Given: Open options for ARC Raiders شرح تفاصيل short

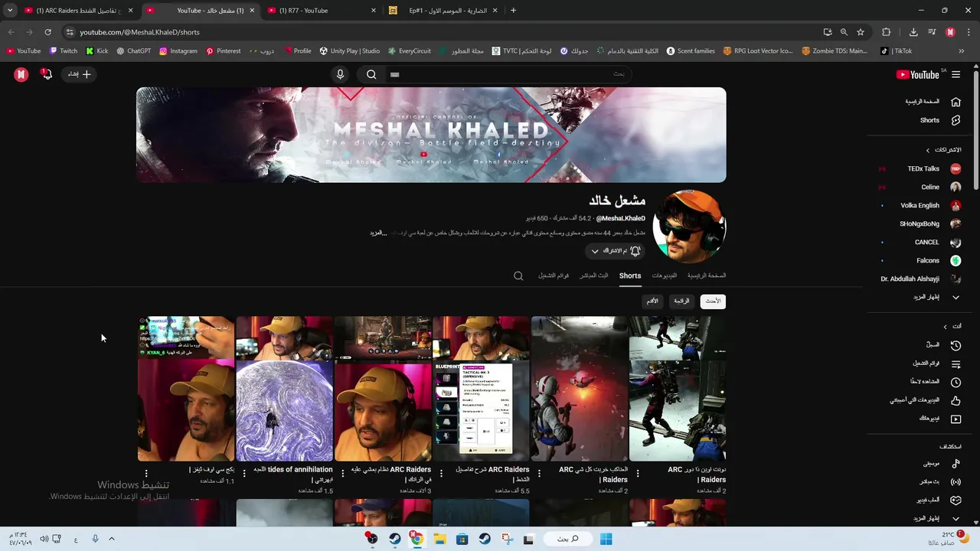Looking at the screenshot, I should point(441,474).
